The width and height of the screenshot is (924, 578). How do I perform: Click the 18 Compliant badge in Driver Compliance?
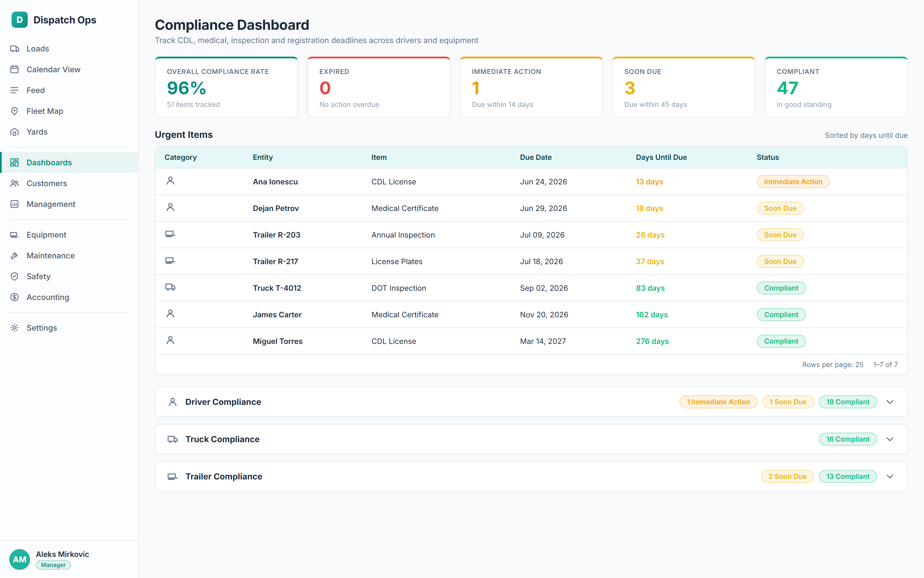(x=848, y=402)
